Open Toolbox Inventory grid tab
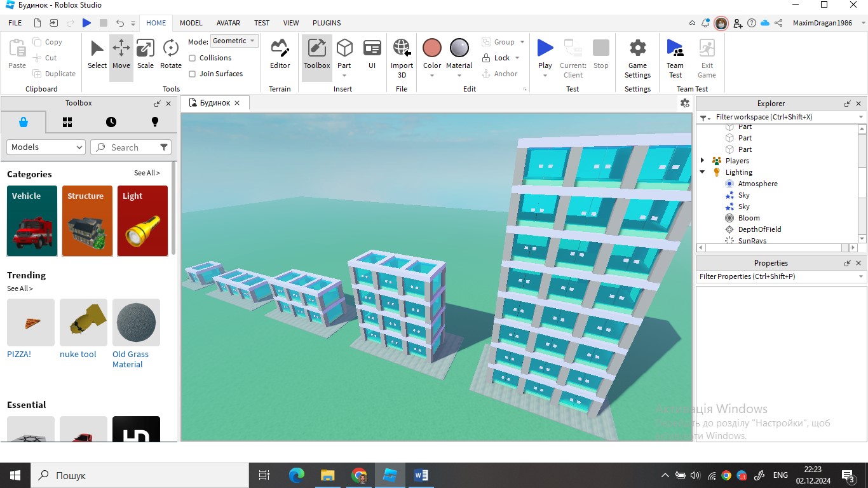 (67, 122)
